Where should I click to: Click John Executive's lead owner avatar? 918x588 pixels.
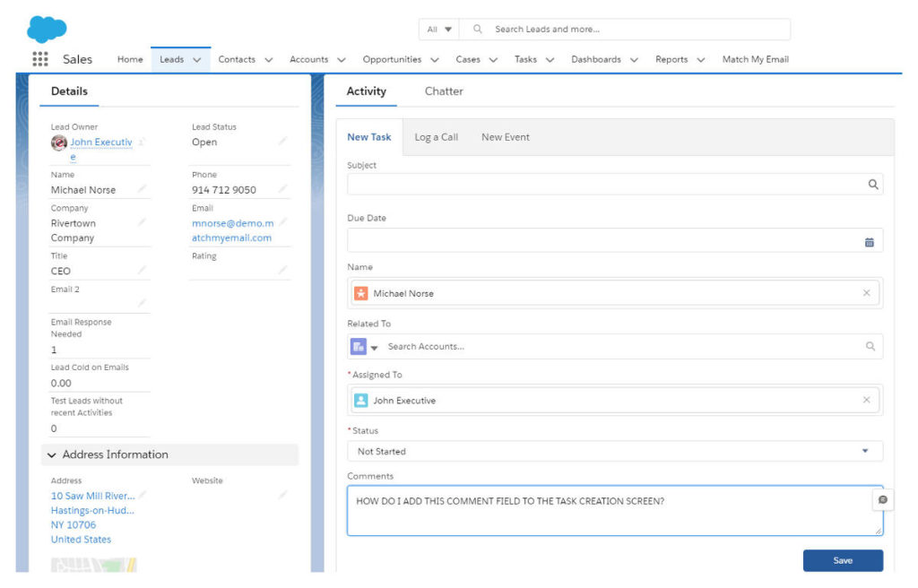click(x=58, y=143)
